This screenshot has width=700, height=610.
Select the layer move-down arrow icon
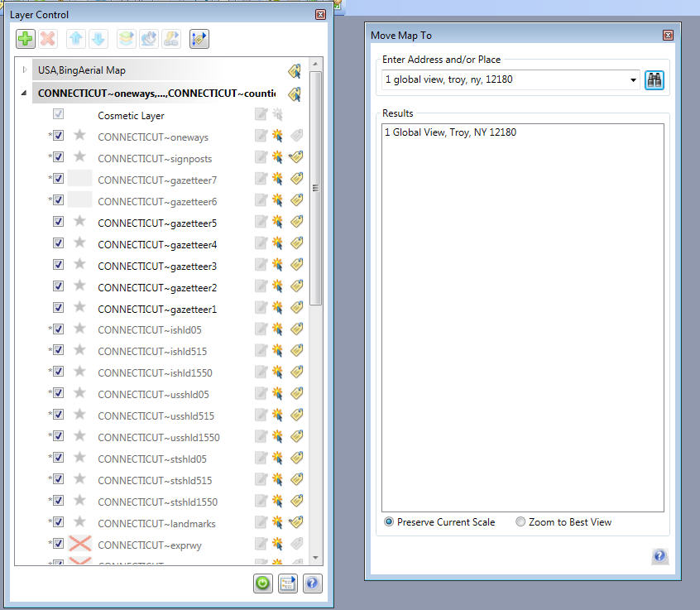(98, 38)
